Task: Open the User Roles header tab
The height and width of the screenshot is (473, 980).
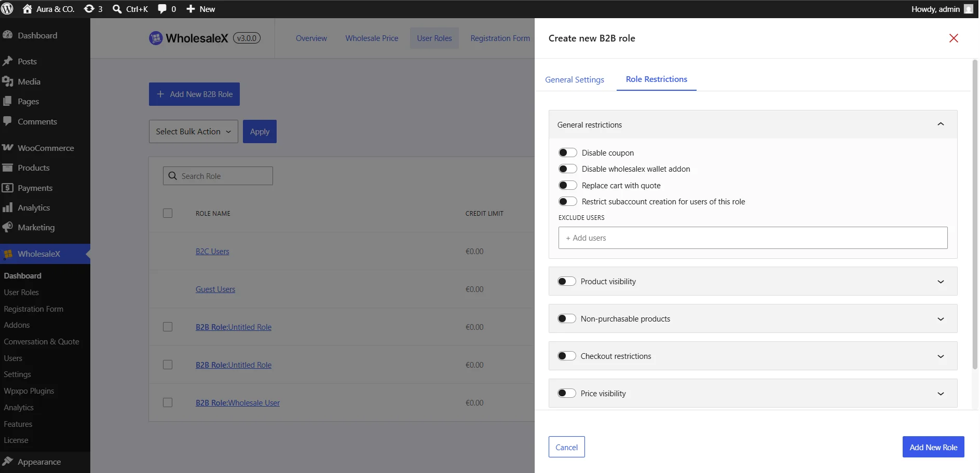Action: [x=434, y=38]
